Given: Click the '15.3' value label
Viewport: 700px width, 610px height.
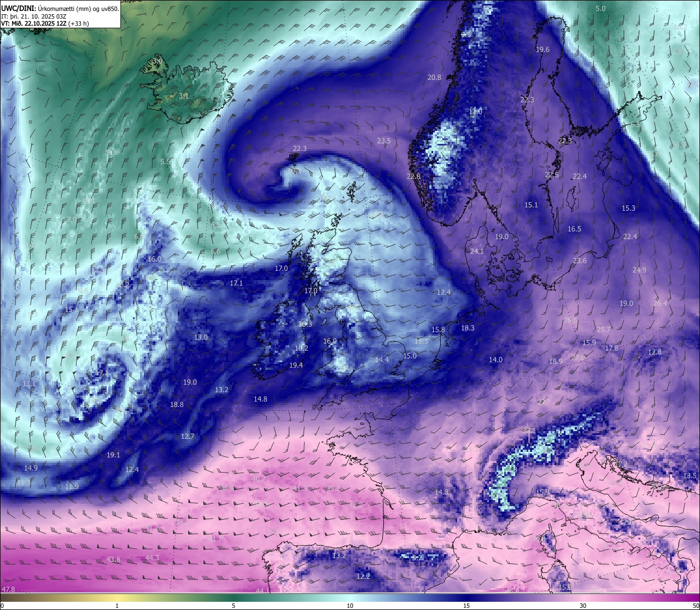Looking at the screenshot, I should coord(629,208).
